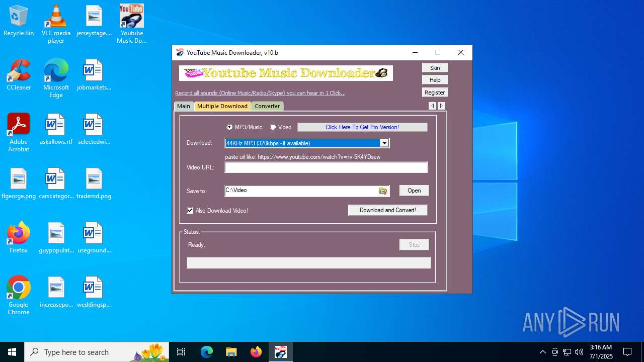Uncheck Also Download Video checkbox

[190, 211]
